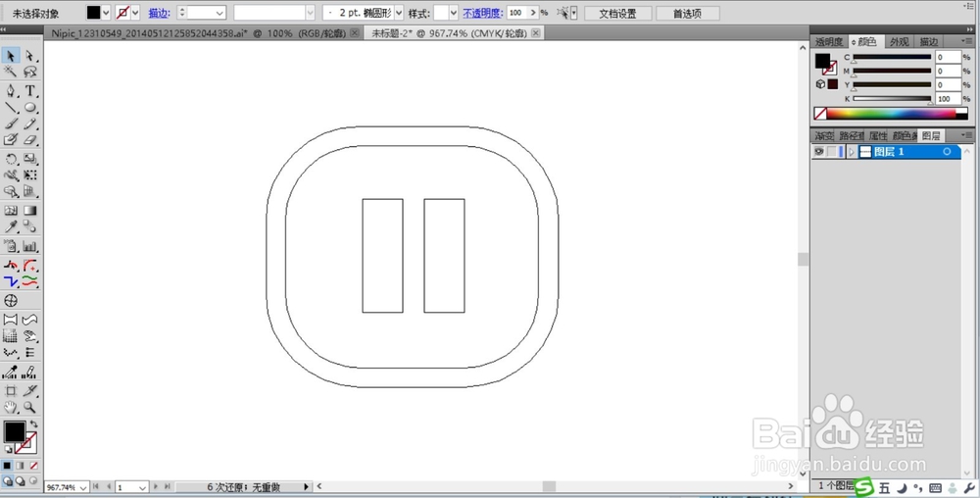This screenshot has width=980, height=498.
Task: Click the None swatch beside spectrum bar
Action: click(820, 114)
